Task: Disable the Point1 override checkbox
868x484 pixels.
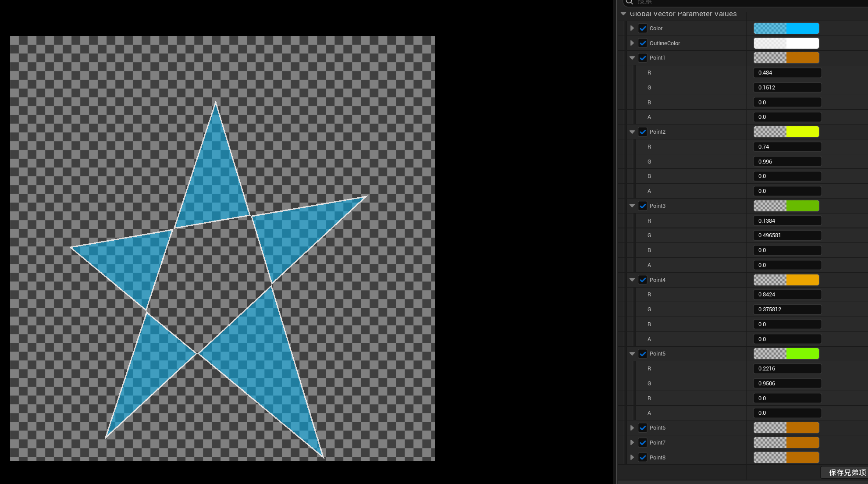Action: click(x=643, y=58)
